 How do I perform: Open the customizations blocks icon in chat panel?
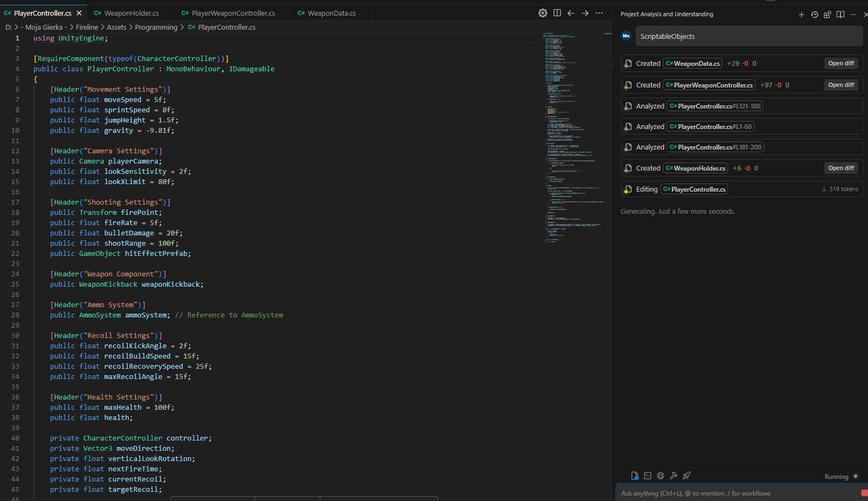click(827, 15)
